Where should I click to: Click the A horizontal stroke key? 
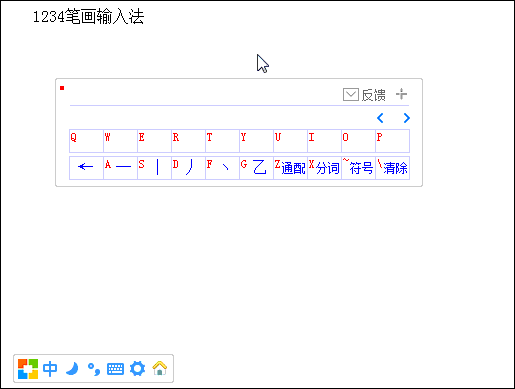coord(120,168)
